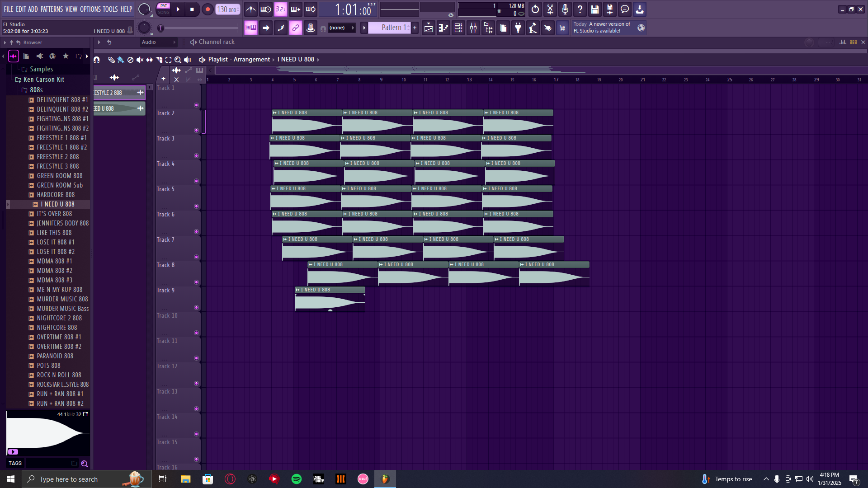This screenshot has height=488, width=868.
Task: Click the Help question mark icon
Action: coord(580,9)
